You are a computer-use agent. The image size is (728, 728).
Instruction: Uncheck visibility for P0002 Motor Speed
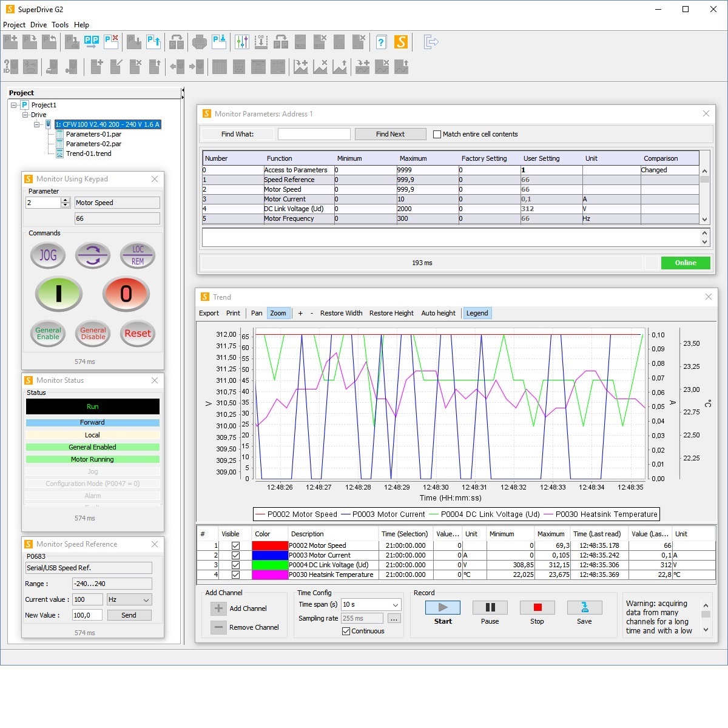point(235,545)
